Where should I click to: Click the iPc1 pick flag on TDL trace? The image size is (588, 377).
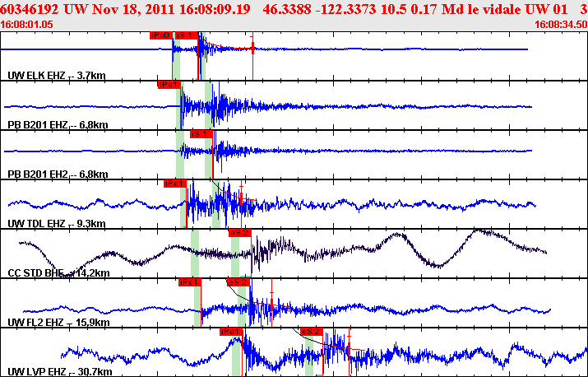click(175, 184)
